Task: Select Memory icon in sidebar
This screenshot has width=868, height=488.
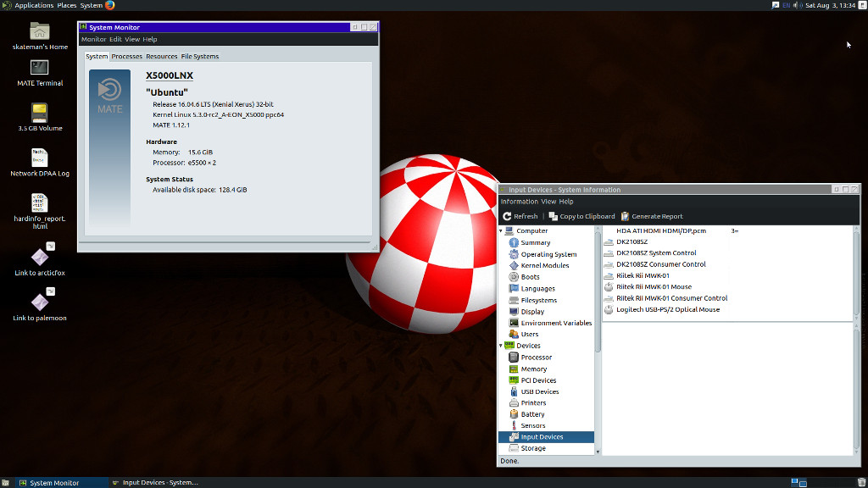Action: pyautogui.click(x=514, y=369)
